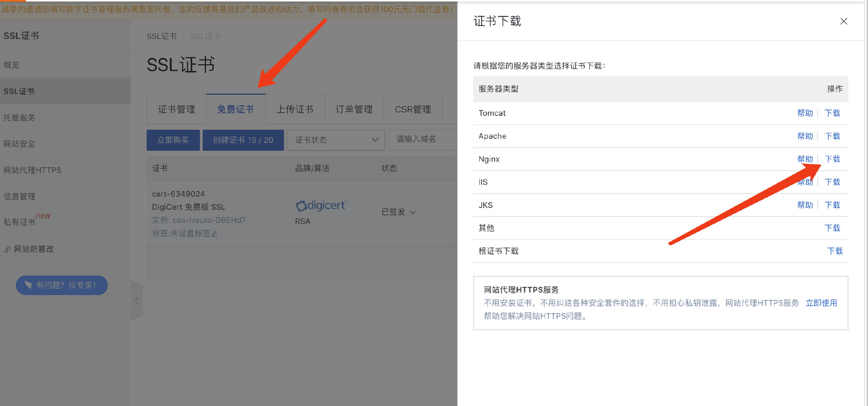Download the JKS certificate
This screenshot has height=406, width=868.
pyautogui.click(x=832, y=205)
